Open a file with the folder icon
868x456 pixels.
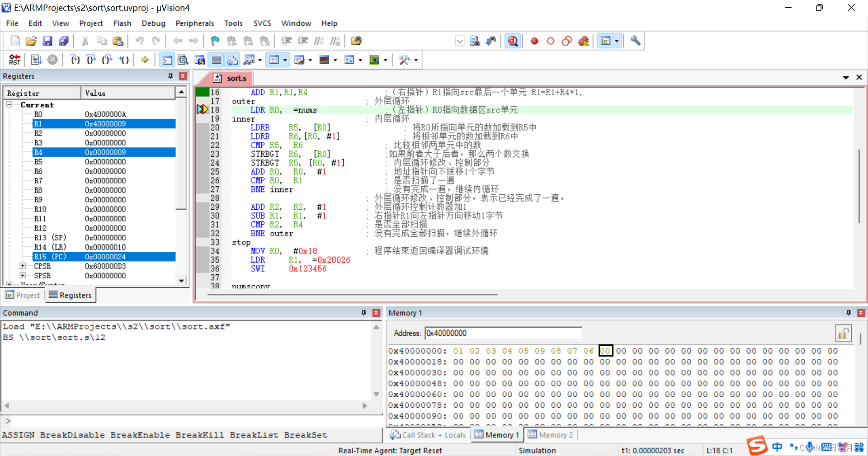31,41
